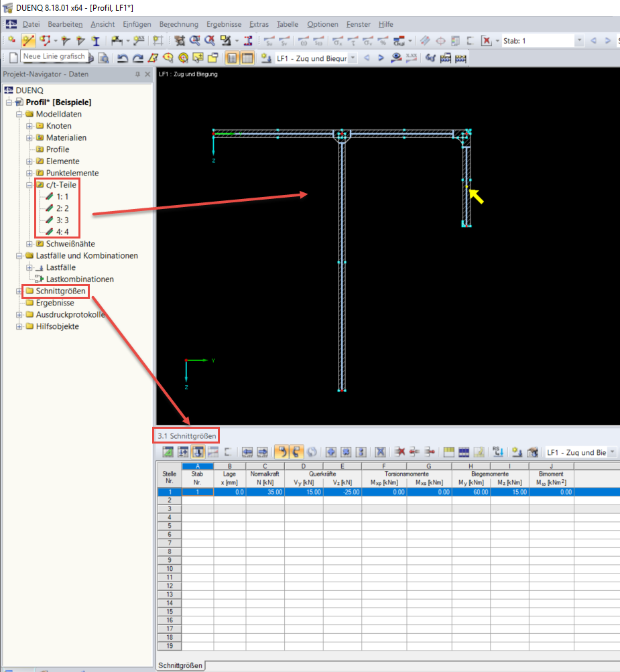Click the I-profile section tool icon
This screenshot has height=672, width=620.
pos(96,41)
